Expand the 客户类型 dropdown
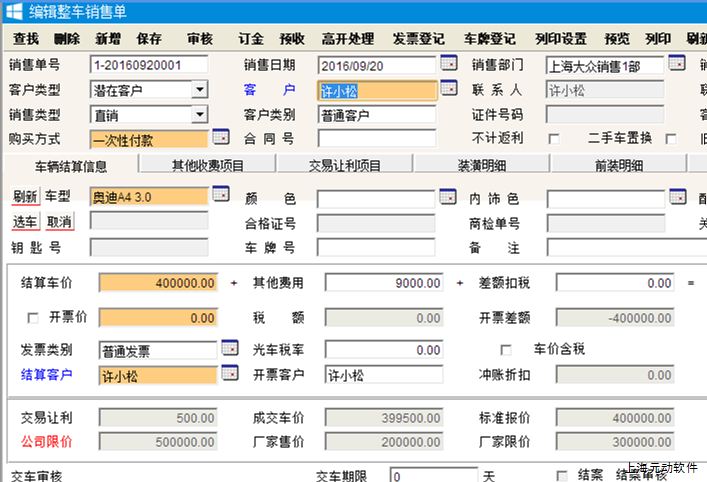The height and width of the screenshot is (482, 707). 199,90
